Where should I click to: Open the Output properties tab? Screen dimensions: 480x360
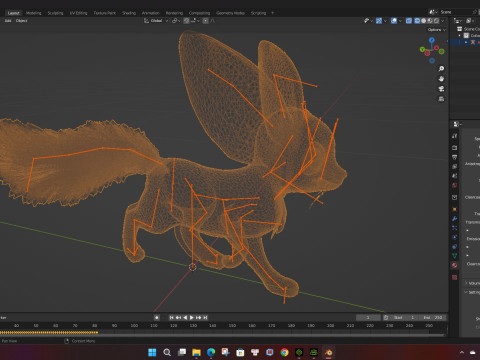click(455, 157)
